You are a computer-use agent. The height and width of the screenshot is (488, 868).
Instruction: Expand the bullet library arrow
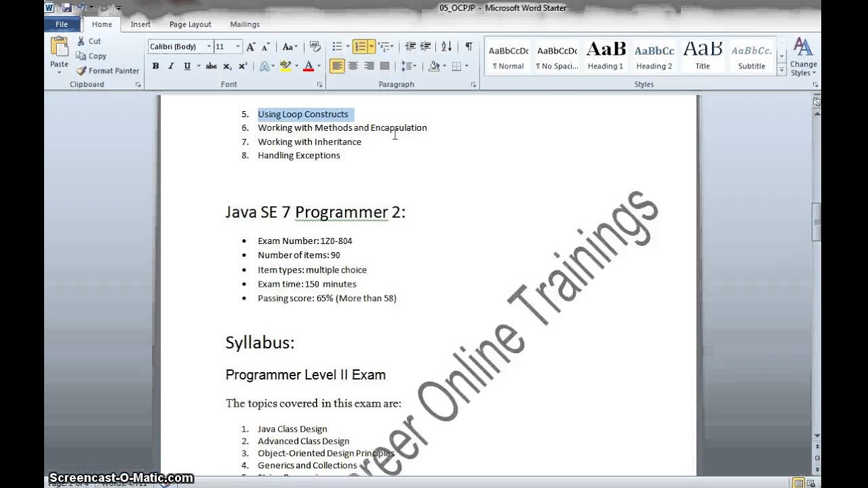click(347, 47)
